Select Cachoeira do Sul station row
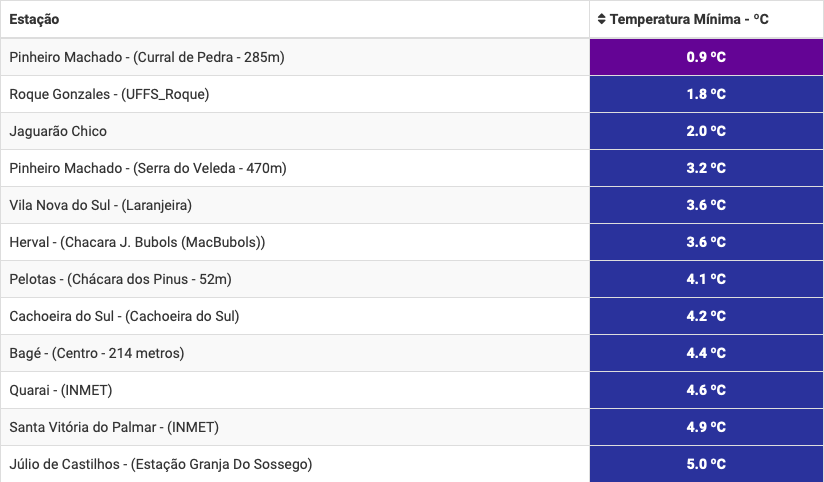The height and width of the screenshot is (482, 824). pos(124,316)
